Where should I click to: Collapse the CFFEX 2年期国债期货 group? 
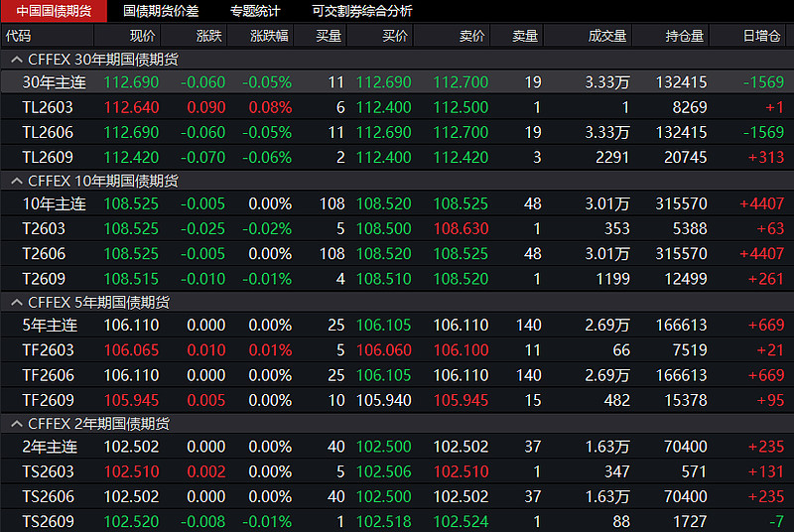tap(17, 424)
